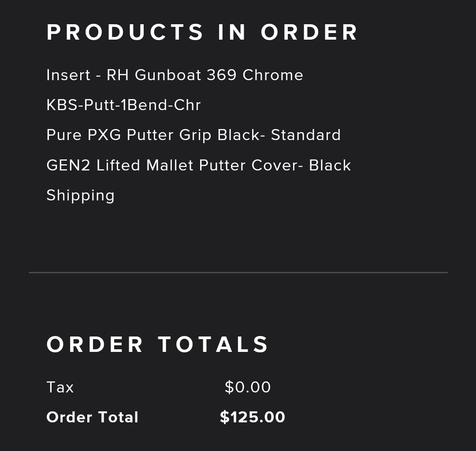Viewport: 476px width, 451px height.
Task: Select the KBS-Putt-1Bend-Chr product line
Action: tap(123, 105)
